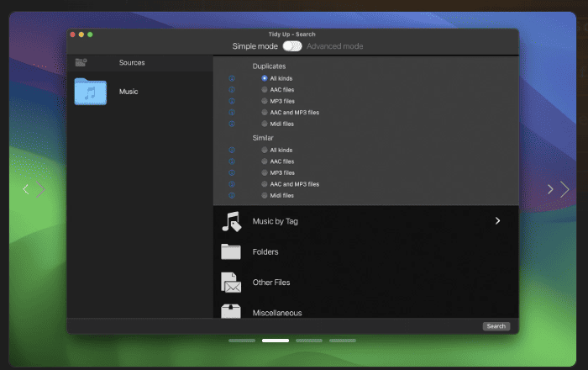Screen dimensions: 588x370
Task: Jump to first slide indicator bar
Action: [242, 341]
